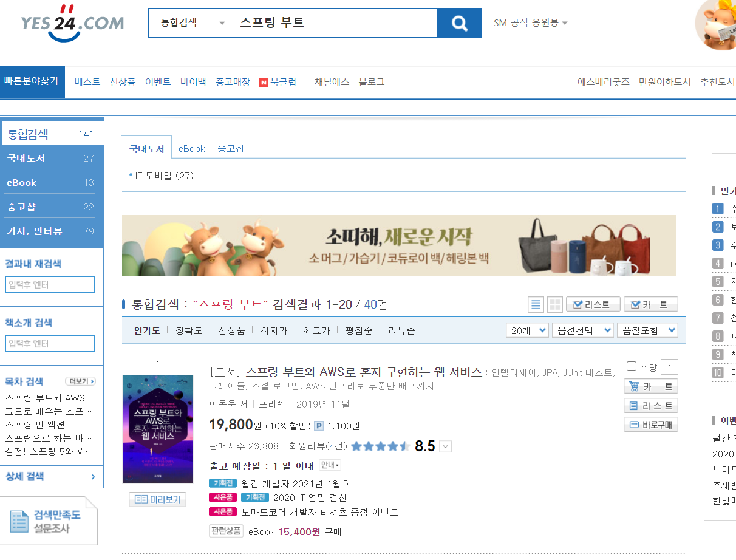Select 기사, 인터뷰 79 in the sidebar
The image size is (736, 560).
coord(52,231)
